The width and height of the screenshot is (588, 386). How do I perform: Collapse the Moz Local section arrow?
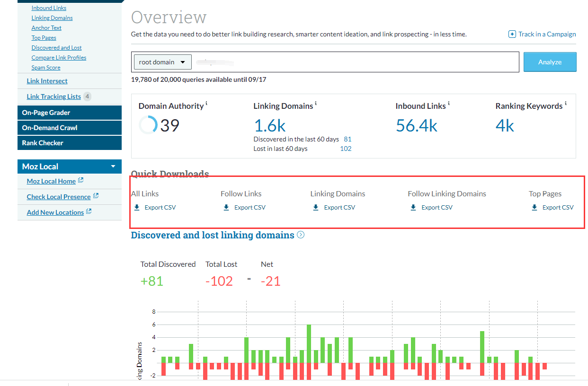click(113, 167)
